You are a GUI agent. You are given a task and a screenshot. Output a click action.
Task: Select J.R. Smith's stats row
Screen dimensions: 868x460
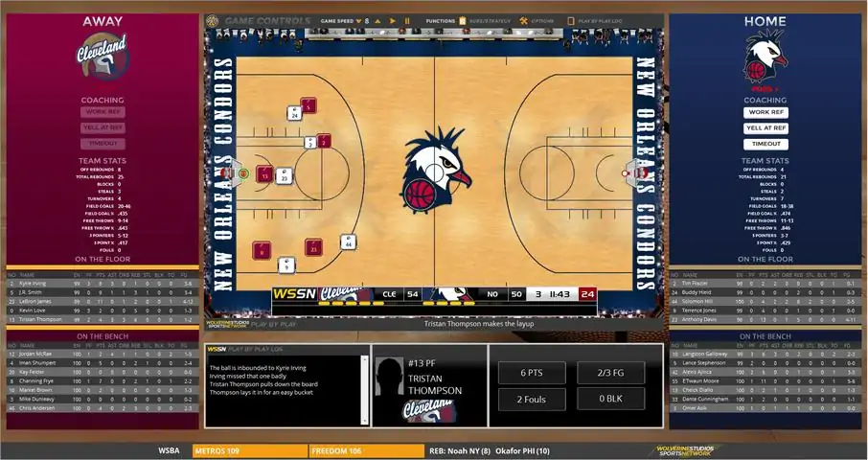tap(103, 292)
